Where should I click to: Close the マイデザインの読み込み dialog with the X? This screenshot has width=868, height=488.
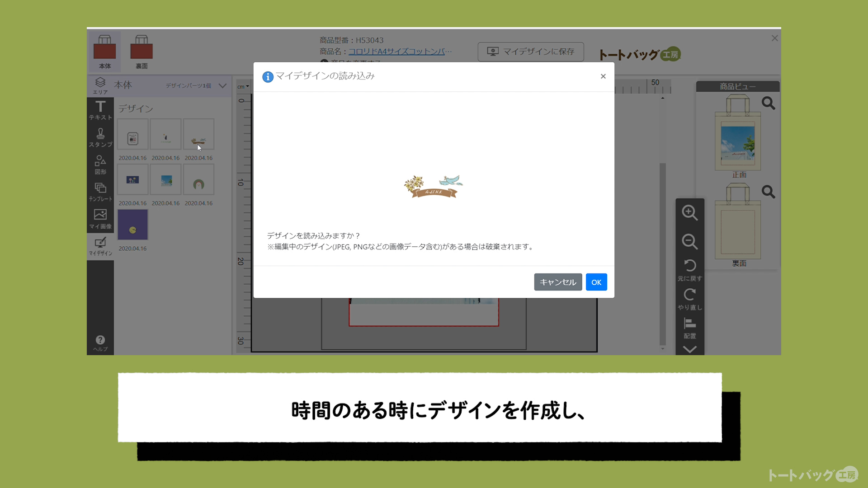click(x=603, y=76)
